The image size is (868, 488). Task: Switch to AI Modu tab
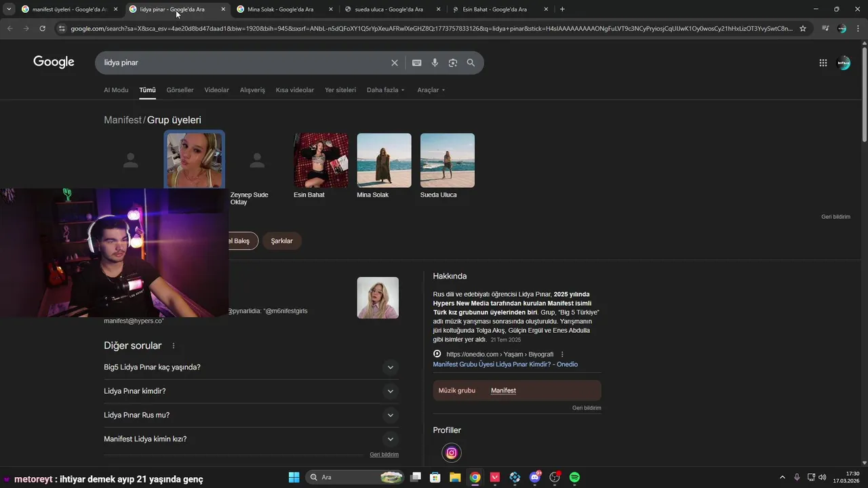(116, 90)
